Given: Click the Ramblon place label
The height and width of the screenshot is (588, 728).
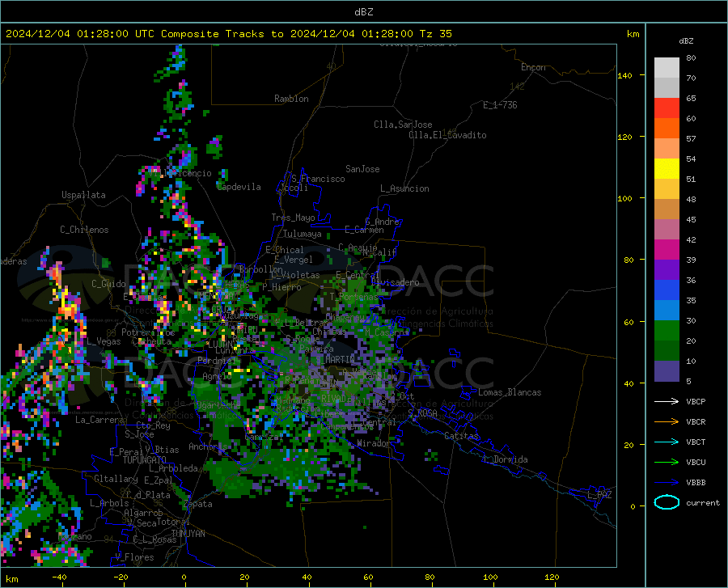Looking at the screenshot, I should [x=291, y=99].
